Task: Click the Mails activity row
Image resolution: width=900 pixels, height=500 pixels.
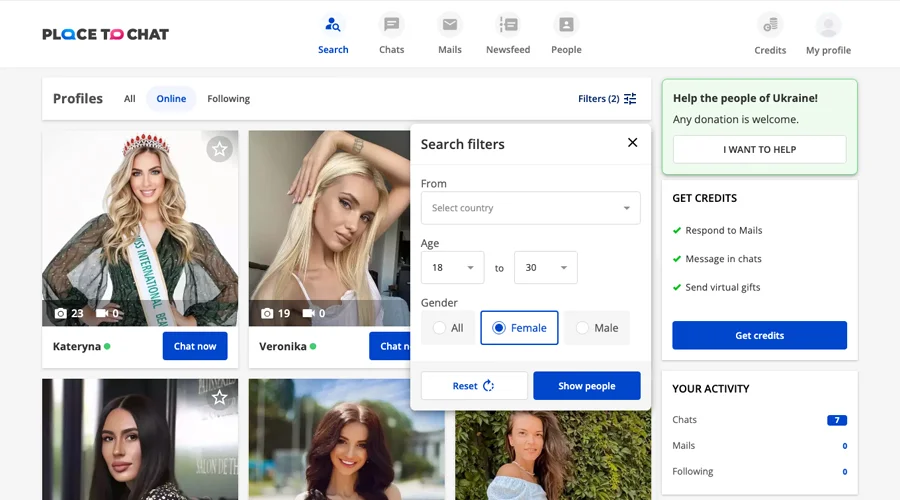Action: [x=759, y=445]
